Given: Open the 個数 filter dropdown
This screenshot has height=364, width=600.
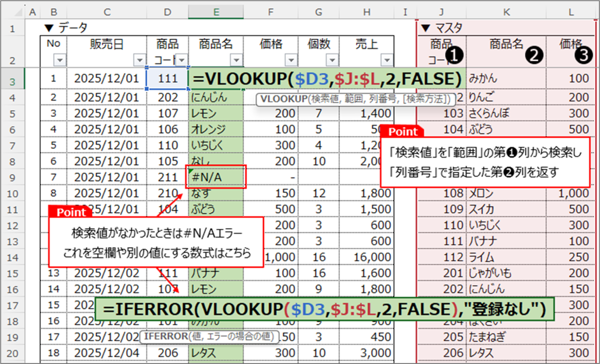Looking at the screenshot, I should coord(331,61).
